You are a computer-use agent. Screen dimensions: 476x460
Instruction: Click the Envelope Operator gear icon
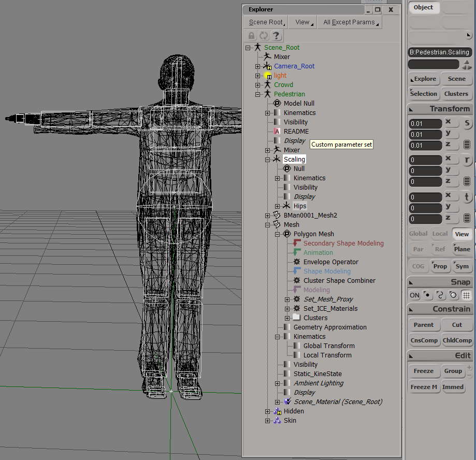(x=297, y=262)
